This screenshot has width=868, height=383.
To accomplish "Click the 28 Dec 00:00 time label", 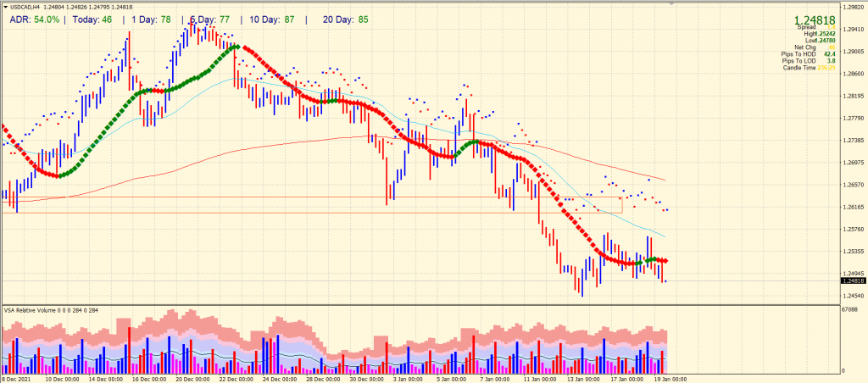I will coord(325,379).
